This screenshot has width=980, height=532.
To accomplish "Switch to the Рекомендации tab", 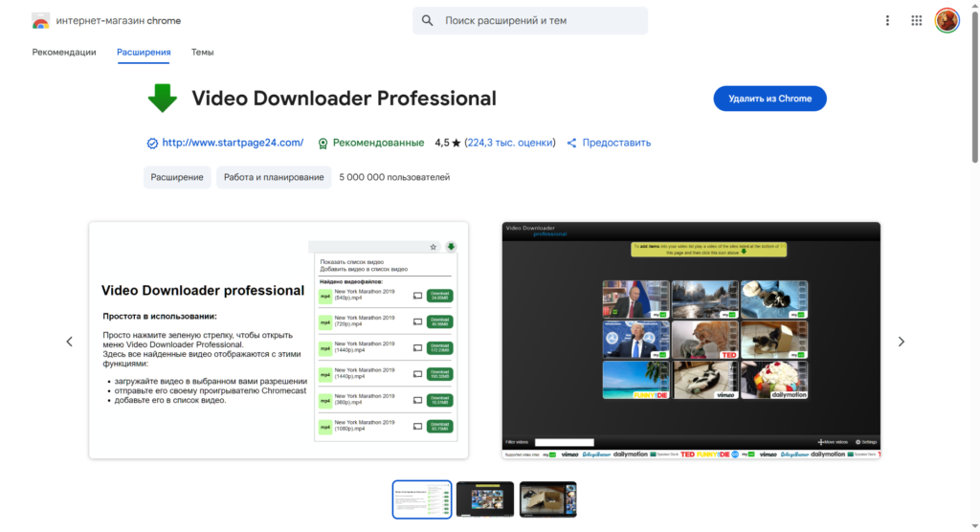I will (64, 52).
